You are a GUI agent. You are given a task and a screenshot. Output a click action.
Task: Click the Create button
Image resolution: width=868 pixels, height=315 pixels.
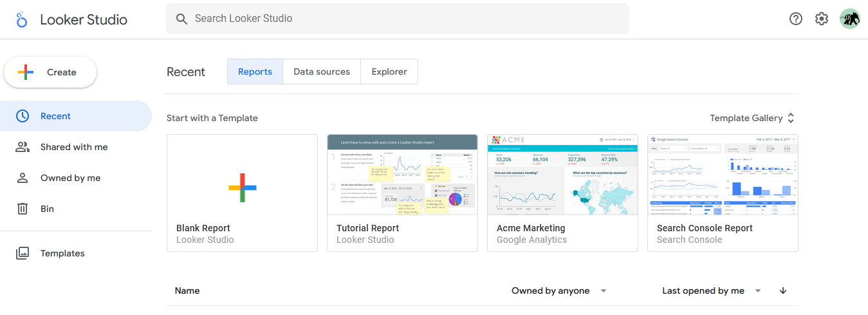pos(50,72)
